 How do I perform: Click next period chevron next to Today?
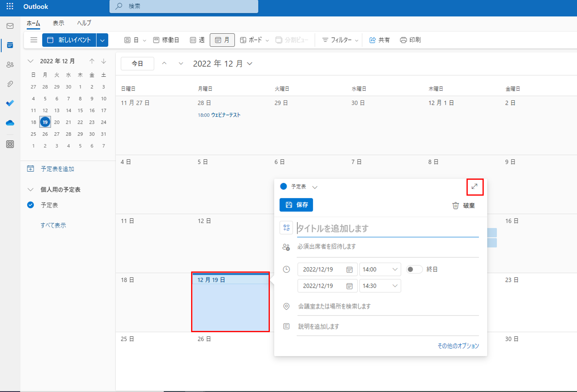click(x=181, y=64)
